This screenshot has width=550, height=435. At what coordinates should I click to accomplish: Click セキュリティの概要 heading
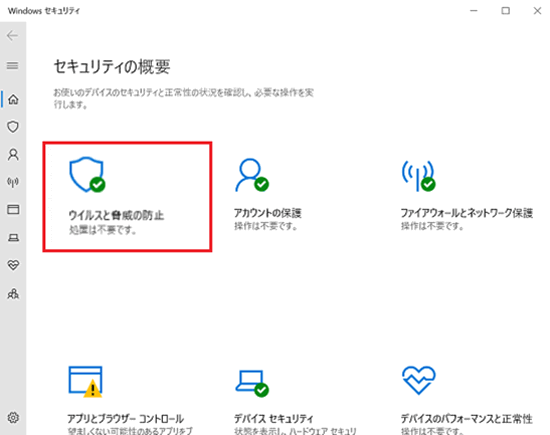(112, 66)
